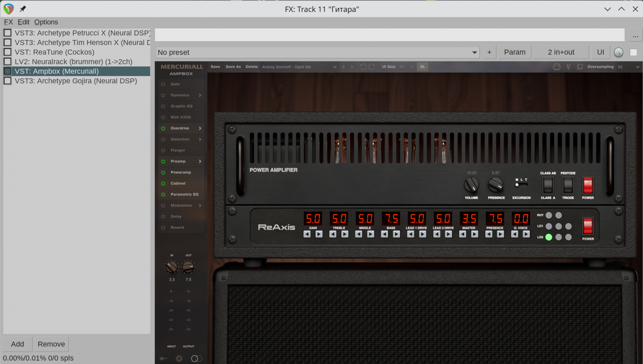Select the first RHY channel button
Viewport: 643px width, 364px height.
tap(549, 215)
